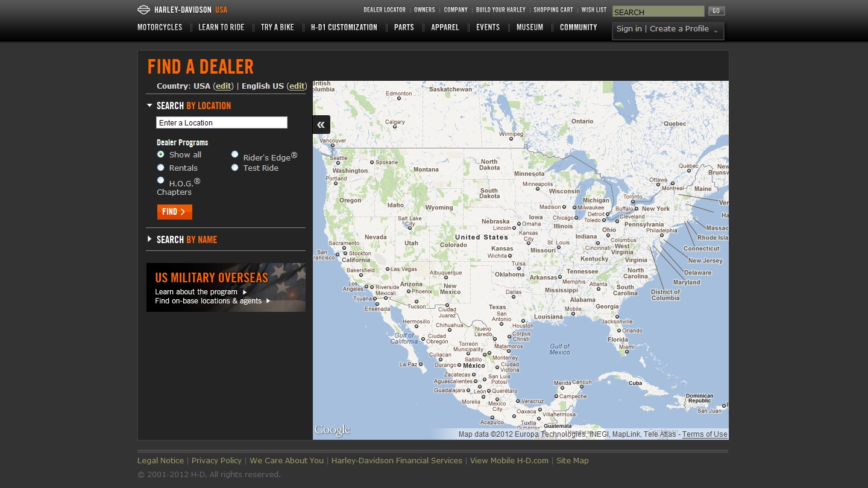Click the United States label on map
Viewport: 868px width, 488px height.
coord(482,237)
